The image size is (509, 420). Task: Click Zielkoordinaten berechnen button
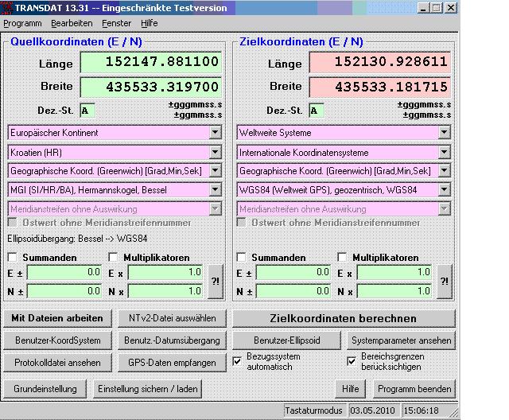pyautogui.click(x=344, y=318)
